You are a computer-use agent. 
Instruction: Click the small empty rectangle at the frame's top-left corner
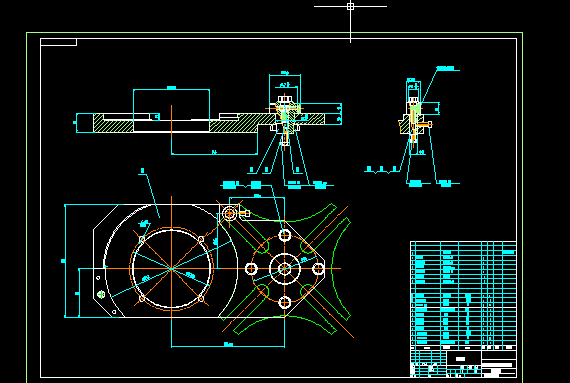coord(59,42)
